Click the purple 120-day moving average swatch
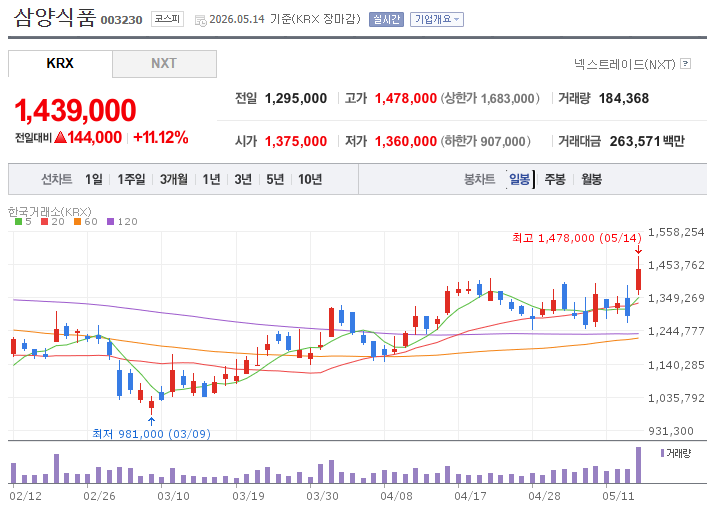Screen dimensions: 707x508 pyautogui.click(x=110, y=222)
